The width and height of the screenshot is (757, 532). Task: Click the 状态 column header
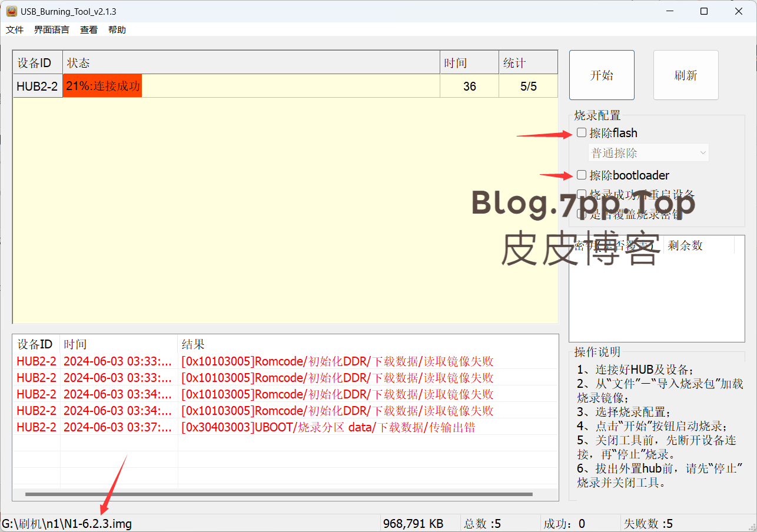tap(251, 63)
